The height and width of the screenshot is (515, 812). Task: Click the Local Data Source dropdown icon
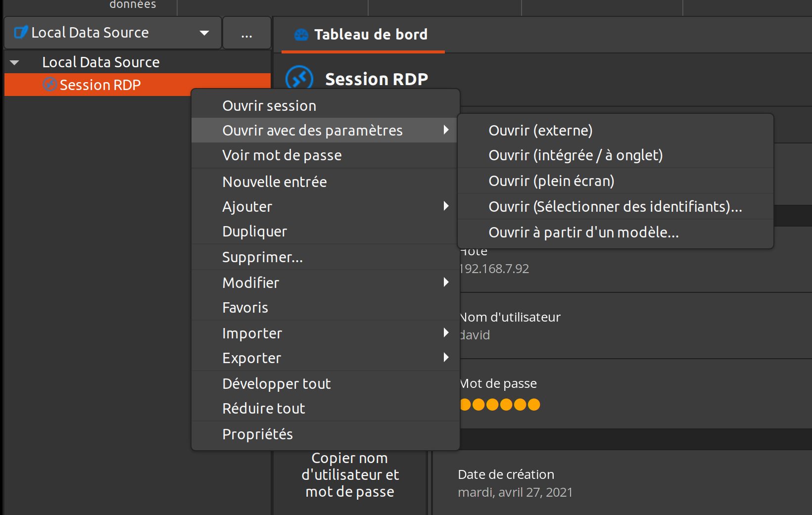point(20,33)
